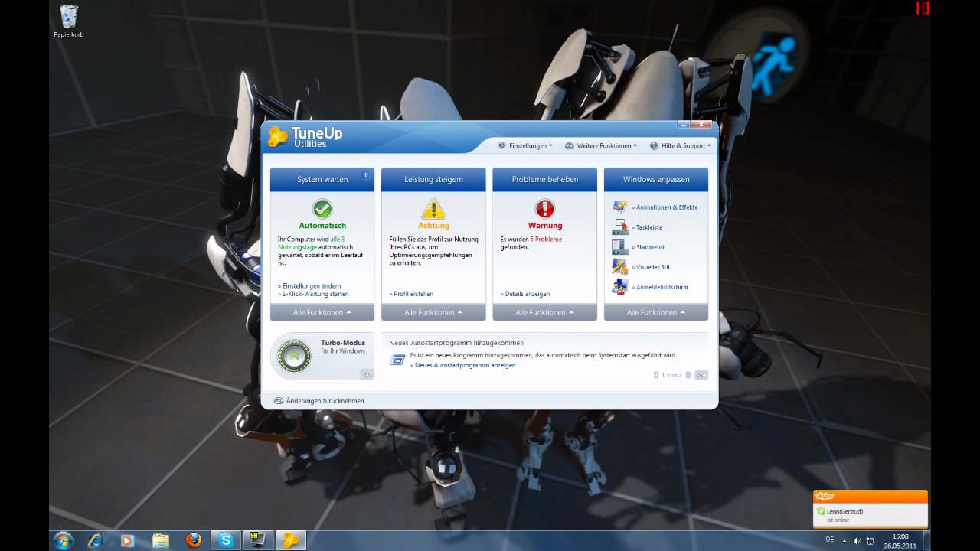Screen dimensions: 980x551
Task: Open notification settings wrench icon beside 1 von 2
Action: click(701, 375)
